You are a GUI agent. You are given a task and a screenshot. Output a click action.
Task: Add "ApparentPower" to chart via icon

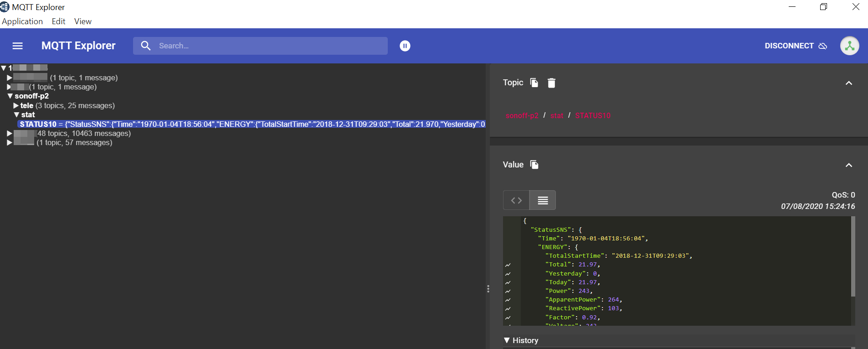508,300
